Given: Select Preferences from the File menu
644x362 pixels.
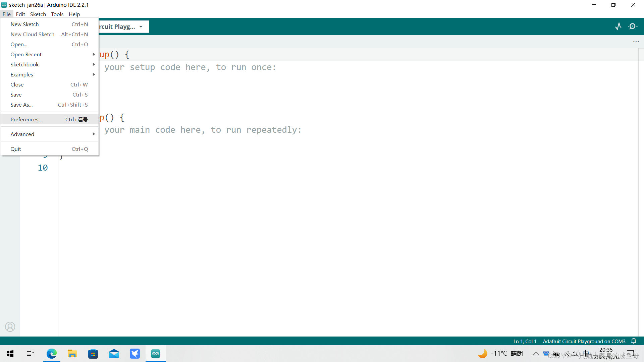Looking at the screenshot, I should pyautogui.click(x=26, y=119).
